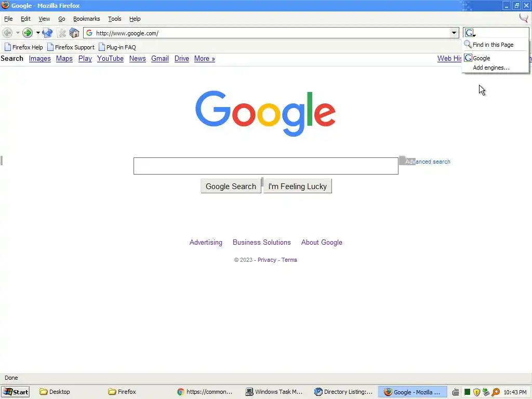532x399 pixels.
Task: Open the Edit menu
Action: pyautogui.click(x=25, y=19)
